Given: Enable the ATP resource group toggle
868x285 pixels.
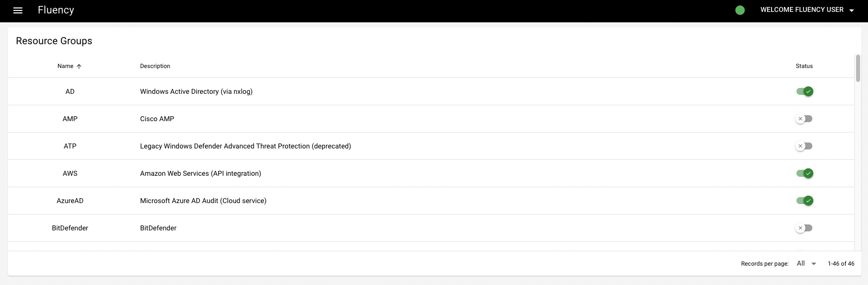Looking at the screenshot, I should click(x=804, y=146).
